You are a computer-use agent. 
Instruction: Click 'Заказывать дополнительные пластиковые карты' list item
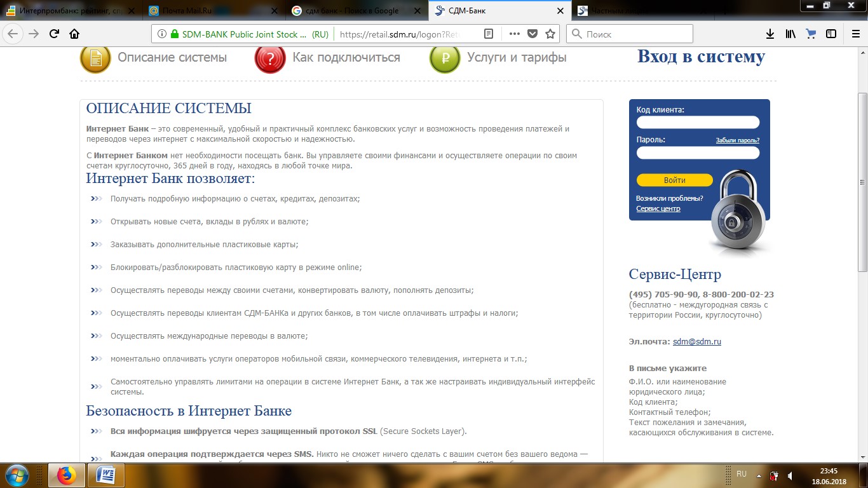204,245
